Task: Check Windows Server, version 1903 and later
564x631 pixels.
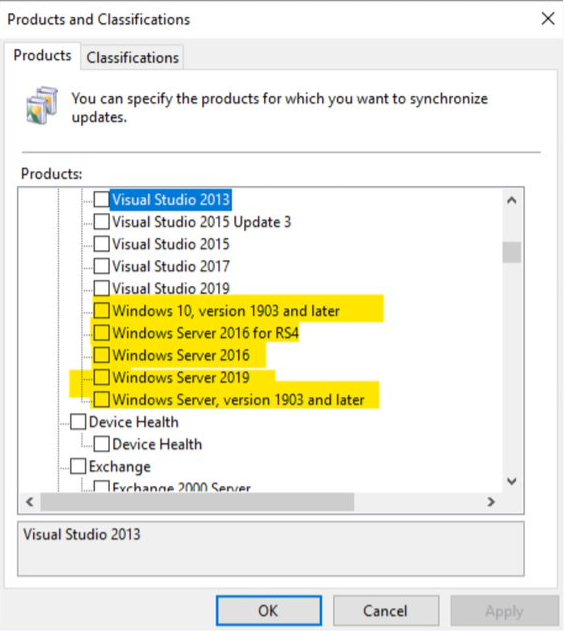Action: point(101,400)
